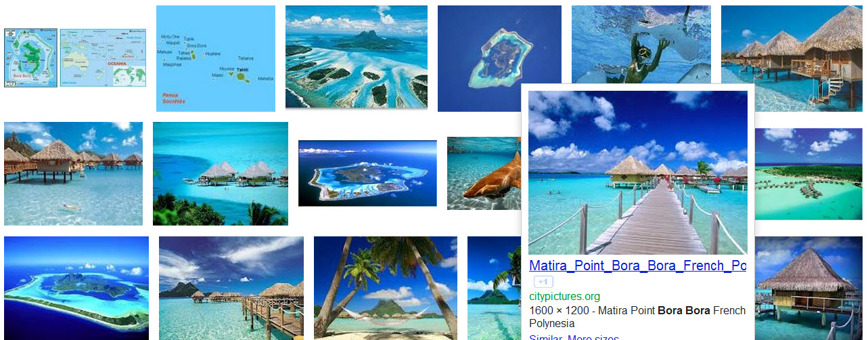Open the More sizes link
868x340 pixels.
(x=593, y=337)
